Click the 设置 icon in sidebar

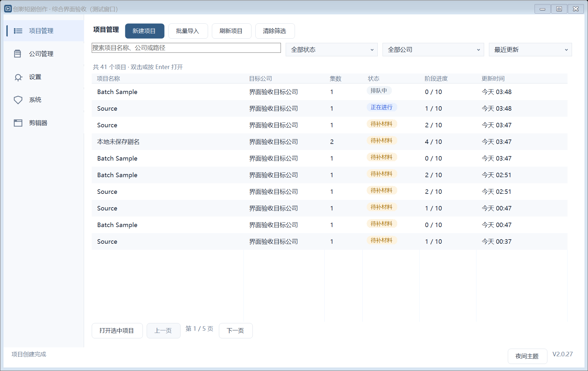point(18,77)
